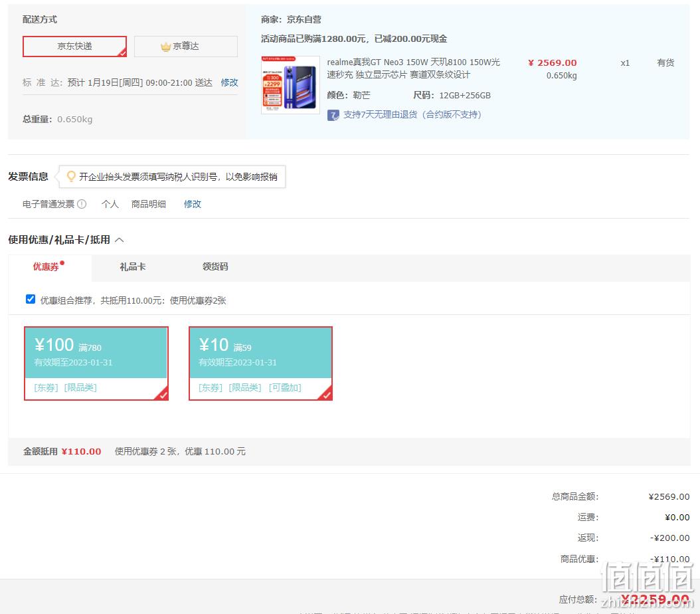
Task: Click the x1 quantity text
Action: pos(625,63)
